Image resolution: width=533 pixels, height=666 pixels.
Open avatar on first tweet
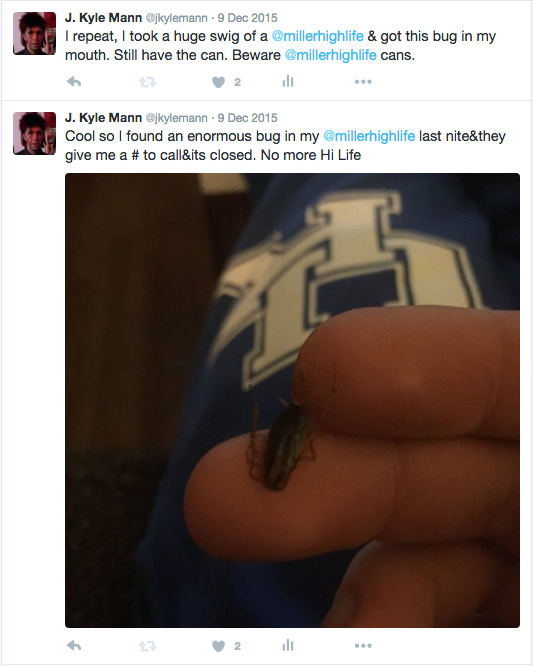point(34,33)
